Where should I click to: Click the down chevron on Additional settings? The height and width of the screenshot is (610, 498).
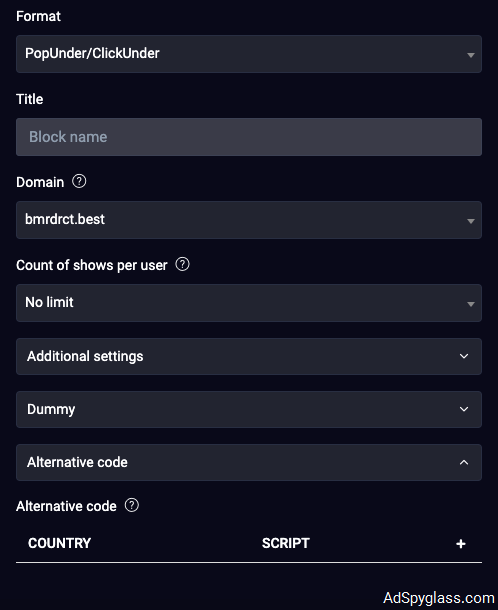click(464, 356)
